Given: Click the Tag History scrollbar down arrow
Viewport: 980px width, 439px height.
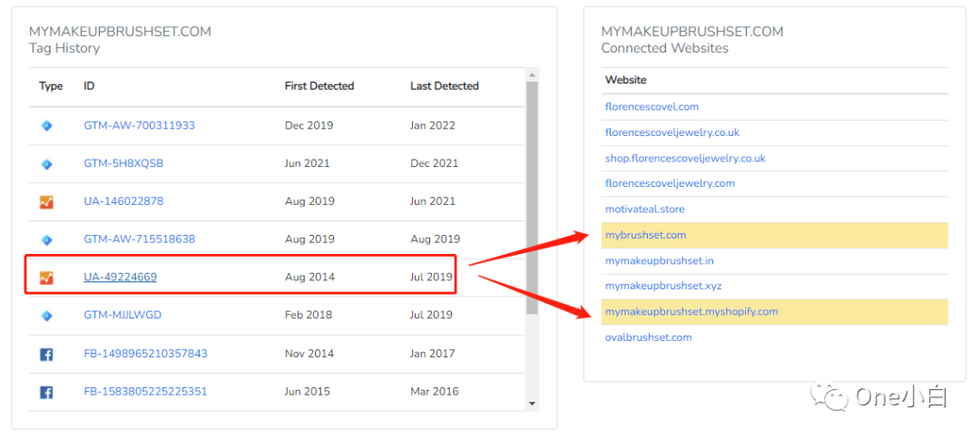Looking at the screenshot, I should pyautogui.click(x=532, y=404).
